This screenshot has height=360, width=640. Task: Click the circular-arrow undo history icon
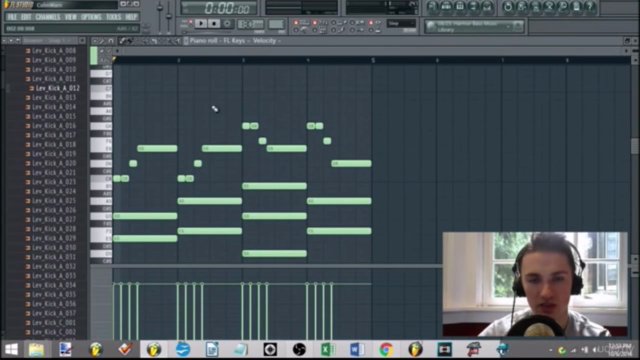pyautogui.click(x=508, y=7)
